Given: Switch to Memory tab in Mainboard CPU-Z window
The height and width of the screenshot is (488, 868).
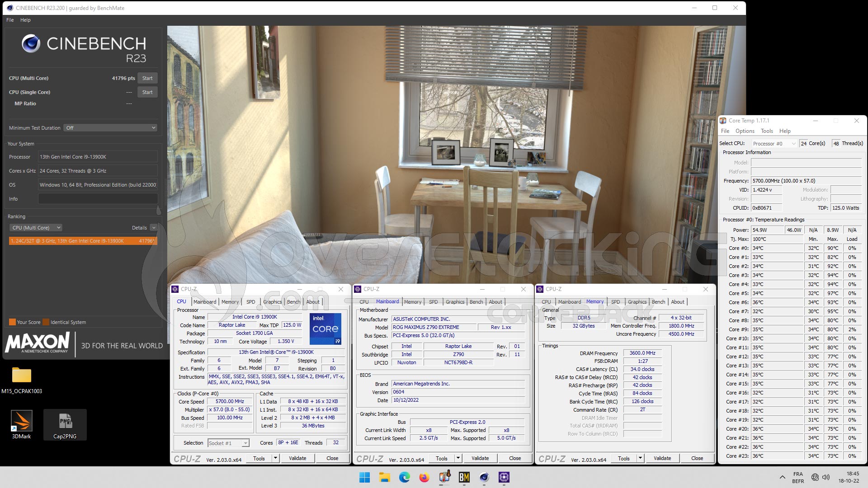Looking at the screenshot, I should point(413,302).
